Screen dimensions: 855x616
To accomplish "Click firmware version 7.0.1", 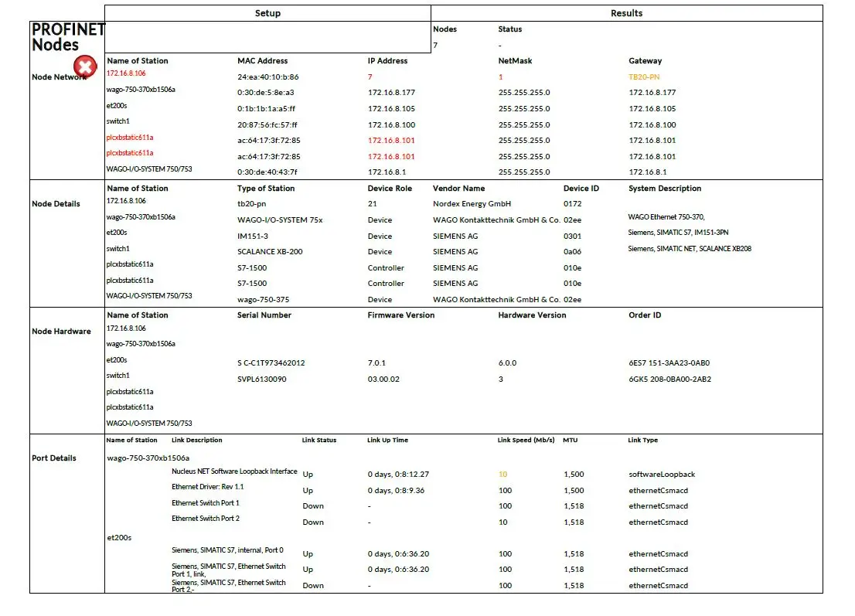I will tap(376, 363).
